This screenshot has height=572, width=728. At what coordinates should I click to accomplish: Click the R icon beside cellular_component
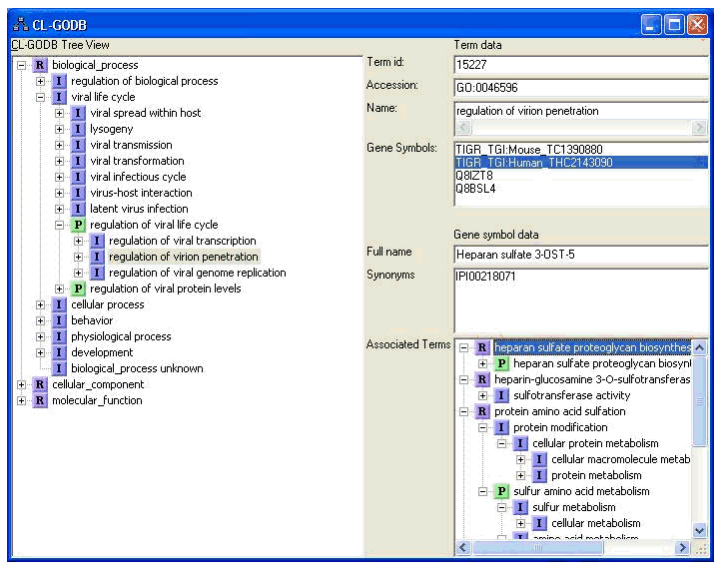[x=40, y=384]
